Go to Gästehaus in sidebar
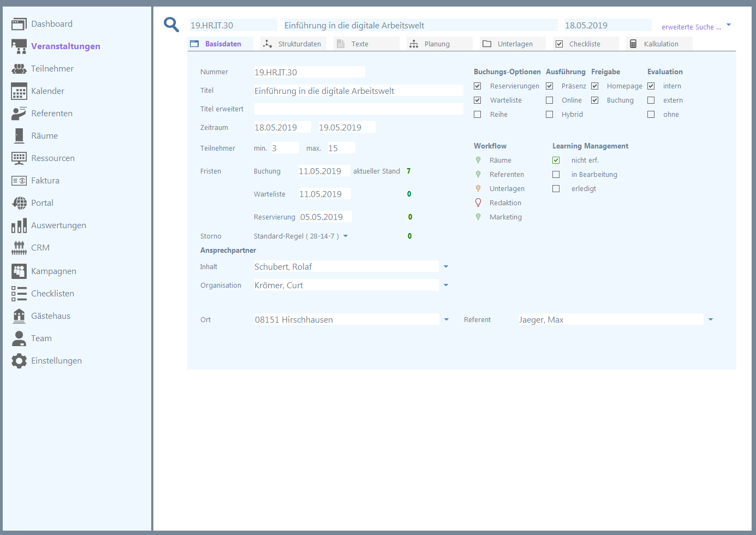756x535 pixels. pyautogui.click(x=51, y=316)
